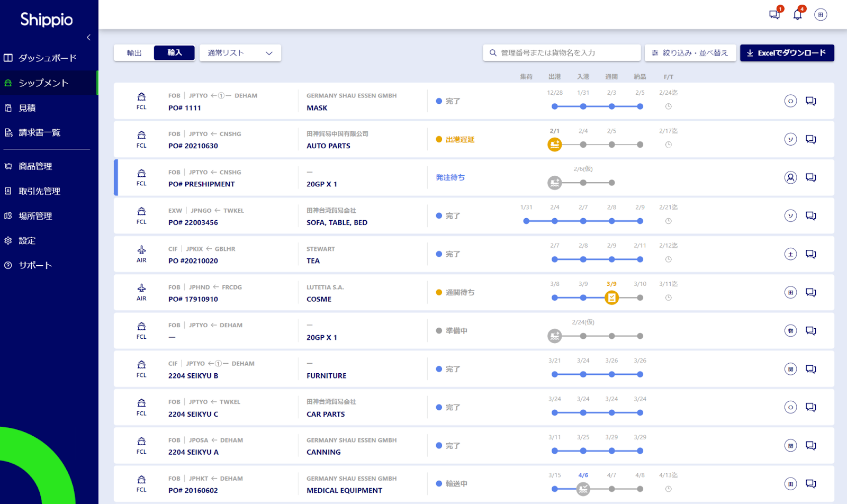Click the Excelでダウンロード button

tap(787, 53)
